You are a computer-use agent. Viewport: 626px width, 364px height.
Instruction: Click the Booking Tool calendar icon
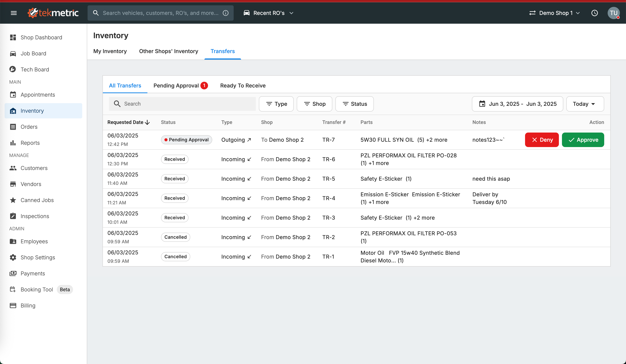(x=13, y=289)
